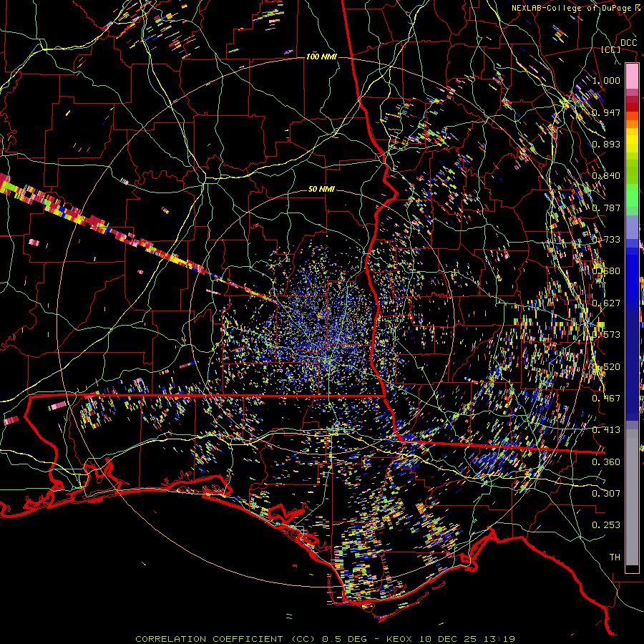Click the 100 NMI range ring label
Image resolution: width=644 pixels, height=644 pixels.
321,57
